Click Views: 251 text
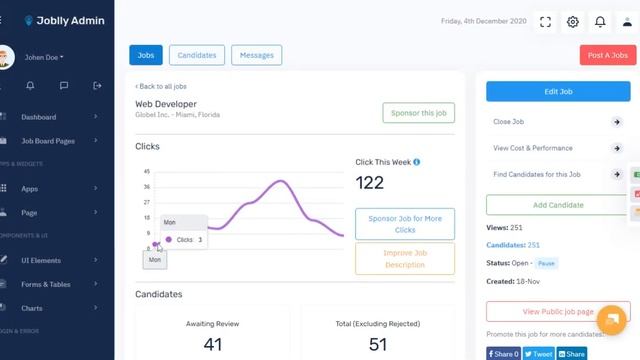640x360 pixels. (x=504, y=228)
